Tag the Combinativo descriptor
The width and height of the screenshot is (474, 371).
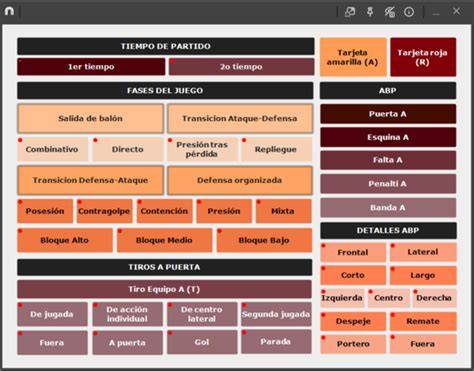coord(52,149)
